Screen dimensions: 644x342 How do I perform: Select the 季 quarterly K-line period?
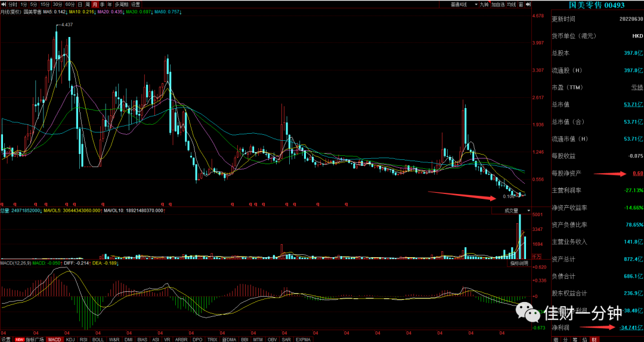point(103,4)
